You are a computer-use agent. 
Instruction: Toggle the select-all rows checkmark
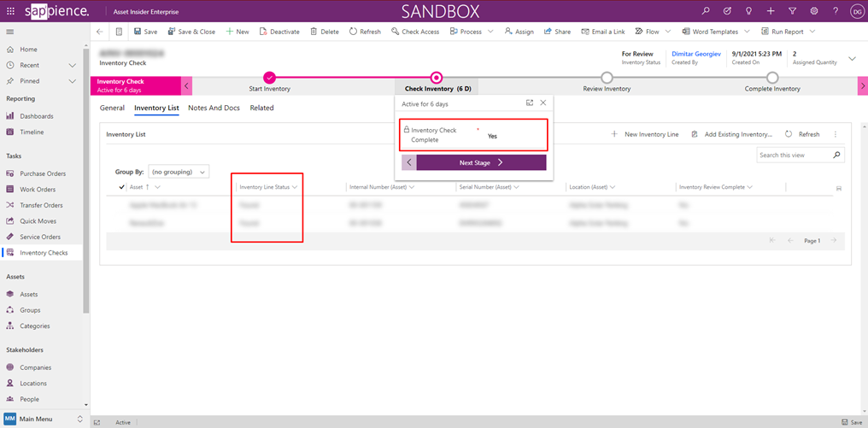tap(122, 187)
